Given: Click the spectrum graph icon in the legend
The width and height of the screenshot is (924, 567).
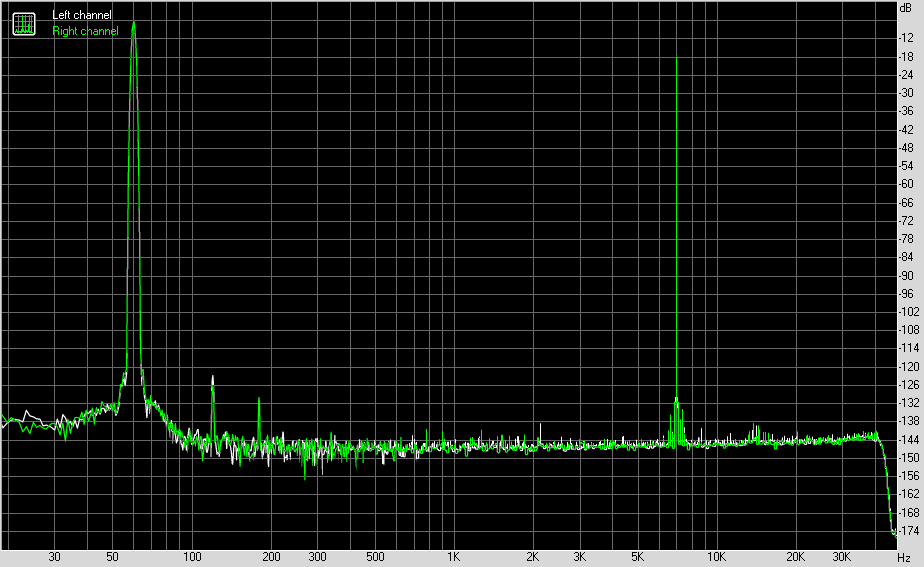Looking at the screenshot, I should (x=24, y=24).
